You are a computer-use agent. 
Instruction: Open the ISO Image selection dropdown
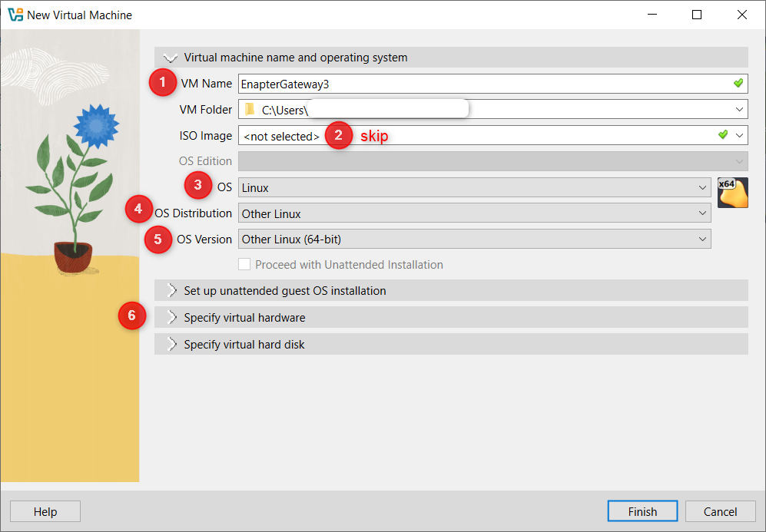pos(740,134)
